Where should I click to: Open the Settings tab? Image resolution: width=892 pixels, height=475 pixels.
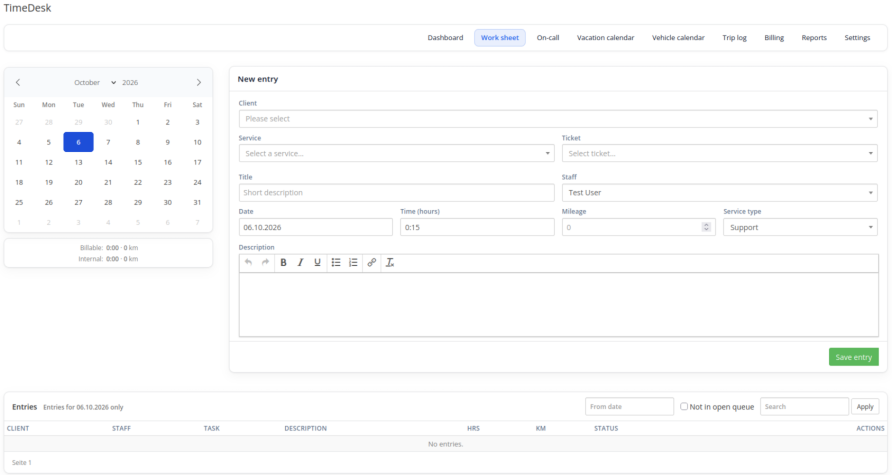tap(857, 38)
